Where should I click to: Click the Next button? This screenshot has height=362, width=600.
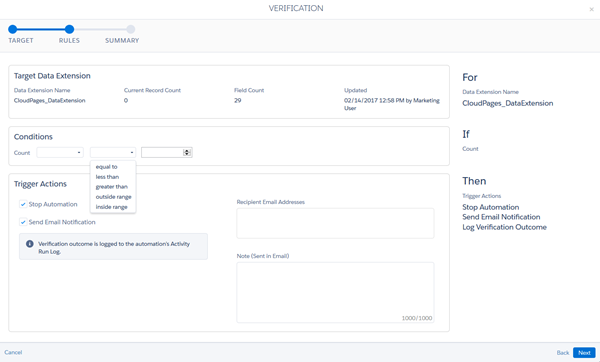[x=584, y=353]
